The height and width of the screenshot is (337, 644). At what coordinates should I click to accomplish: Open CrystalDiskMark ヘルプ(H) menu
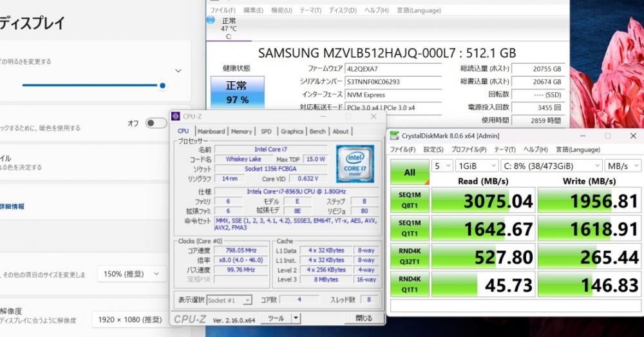tap(536, 149)
